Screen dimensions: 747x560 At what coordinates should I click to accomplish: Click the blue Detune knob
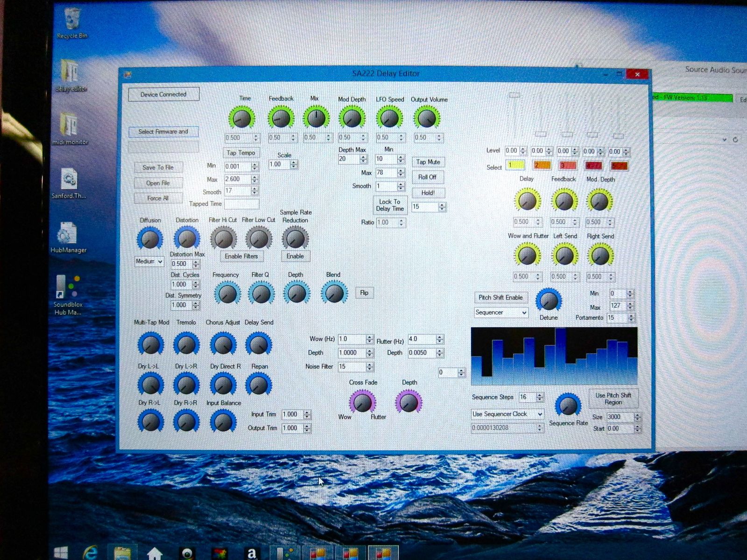point(549,301)
